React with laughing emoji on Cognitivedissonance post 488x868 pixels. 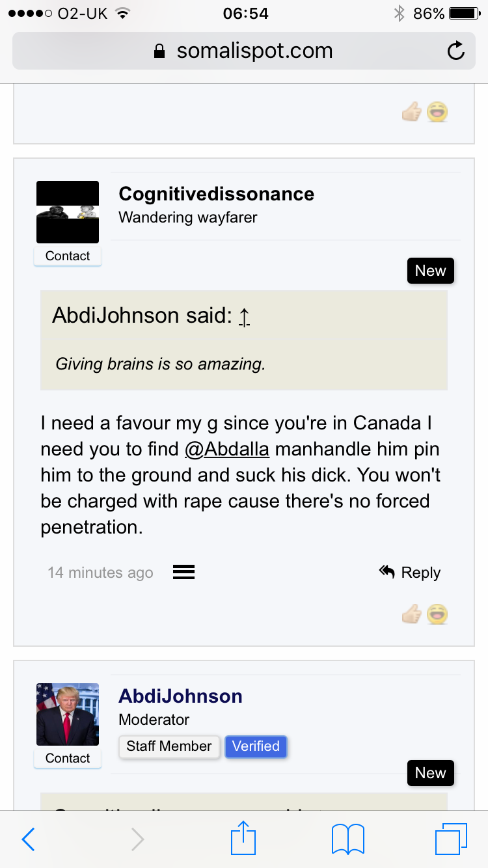tap(437, 614)
